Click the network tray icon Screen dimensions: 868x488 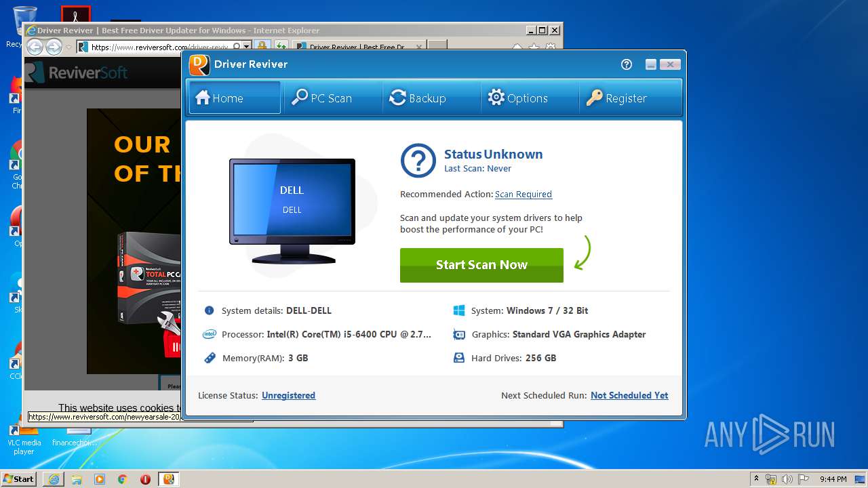(771, 479)
